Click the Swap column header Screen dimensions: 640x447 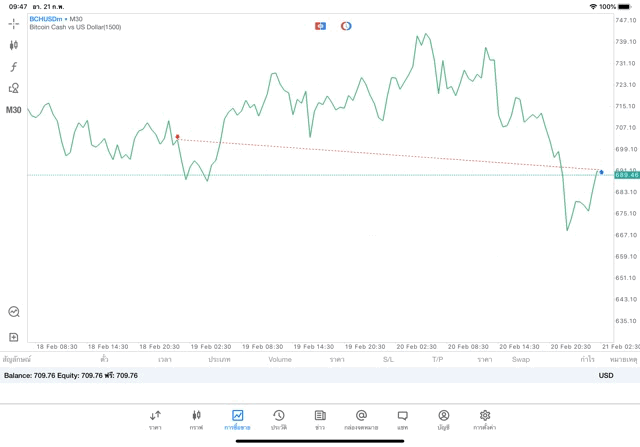[x=521, y=359]
